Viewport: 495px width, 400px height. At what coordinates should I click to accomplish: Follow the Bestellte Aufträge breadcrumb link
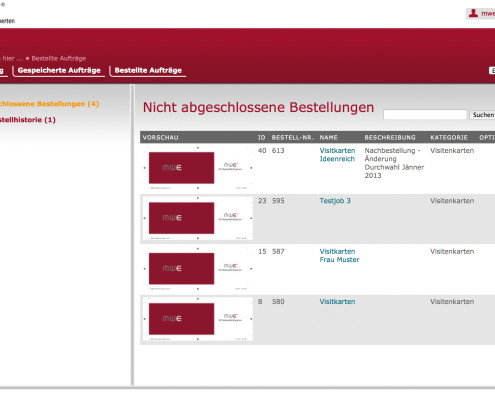click(59, 58)
